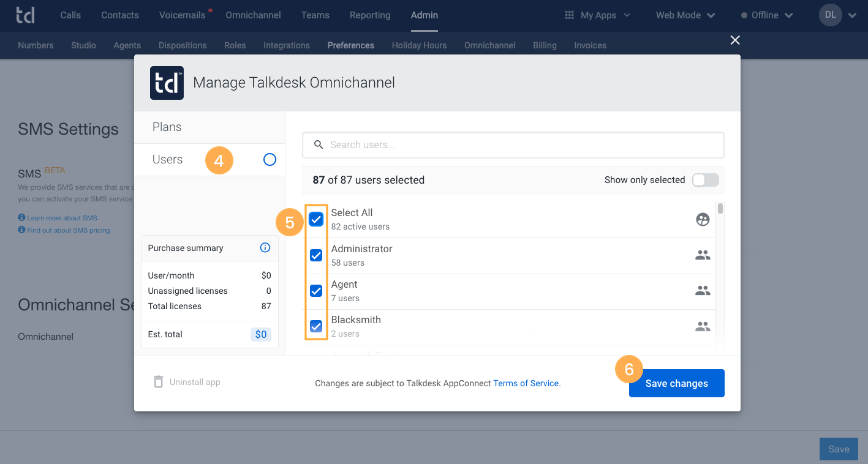Image resolution: width=868 pixels, height=464 pixels.
Task: Open the Contacts menu
Action: [x=120, y=15]
